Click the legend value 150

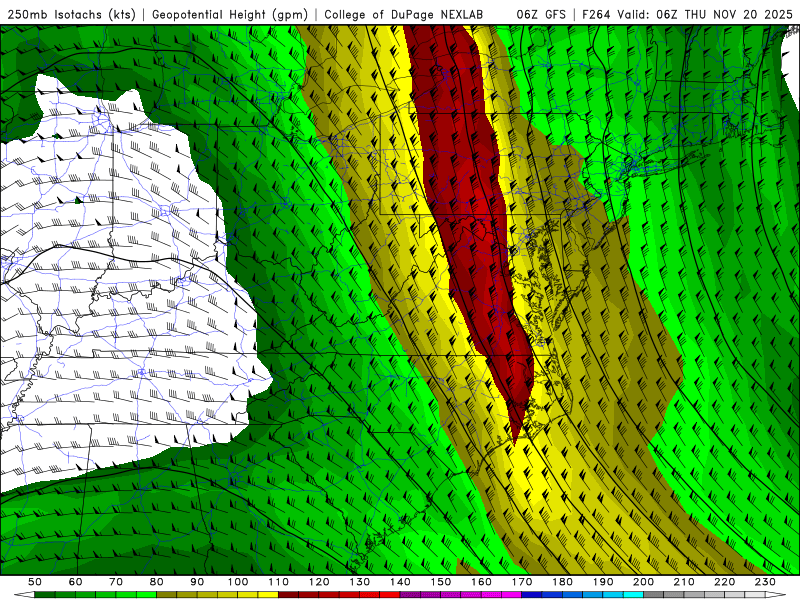(x=441, y=582)
